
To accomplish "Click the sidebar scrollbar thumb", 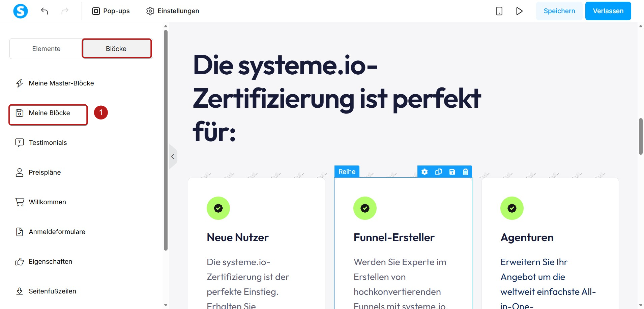I will click(166, 140).
